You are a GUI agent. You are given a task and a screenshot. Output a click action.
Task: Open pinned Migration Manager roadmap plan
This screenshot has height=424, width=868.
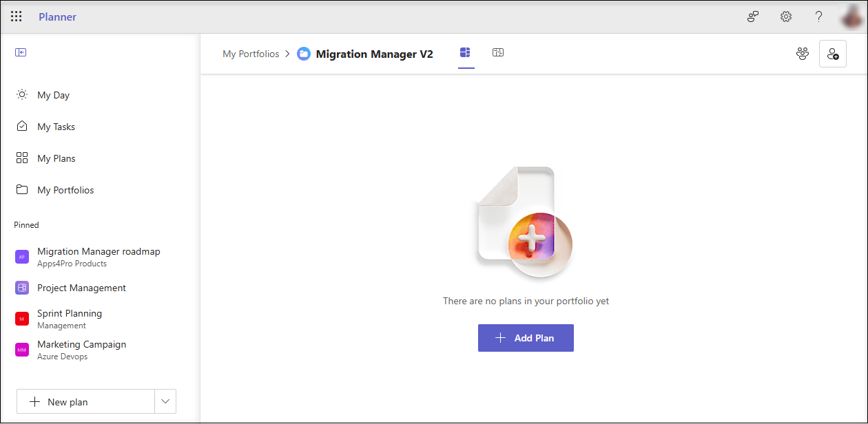99,252
